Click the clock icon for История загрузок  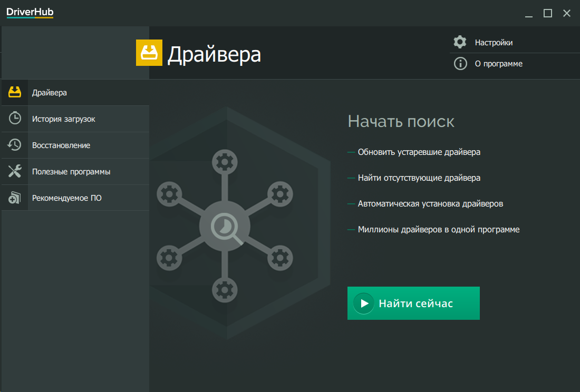[x=15, y=119]
